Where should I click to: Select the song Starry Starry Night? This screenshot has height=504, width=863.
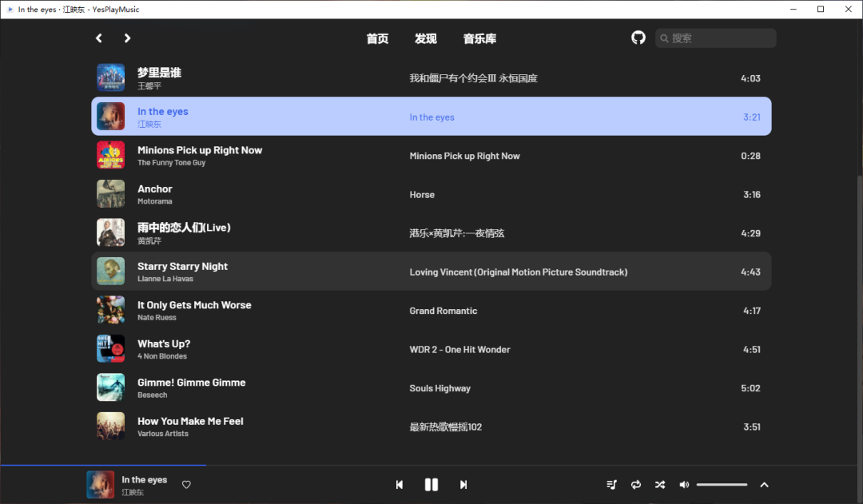click(182, 266)
